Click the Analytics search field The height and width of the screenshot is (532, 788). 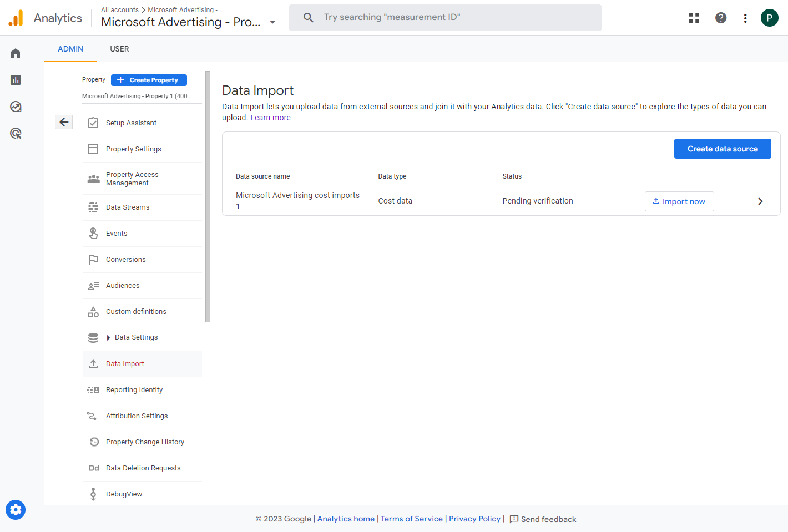tap(445, 18)
